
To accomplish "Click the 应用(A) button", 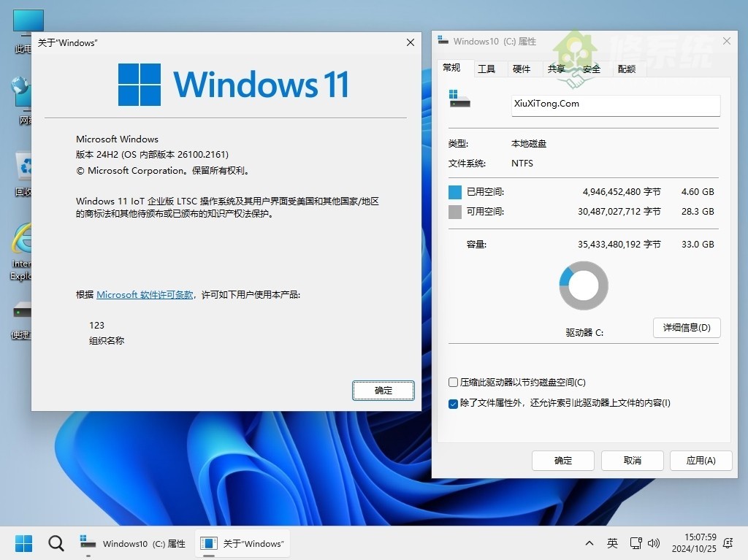I will [x=701, y=460].
